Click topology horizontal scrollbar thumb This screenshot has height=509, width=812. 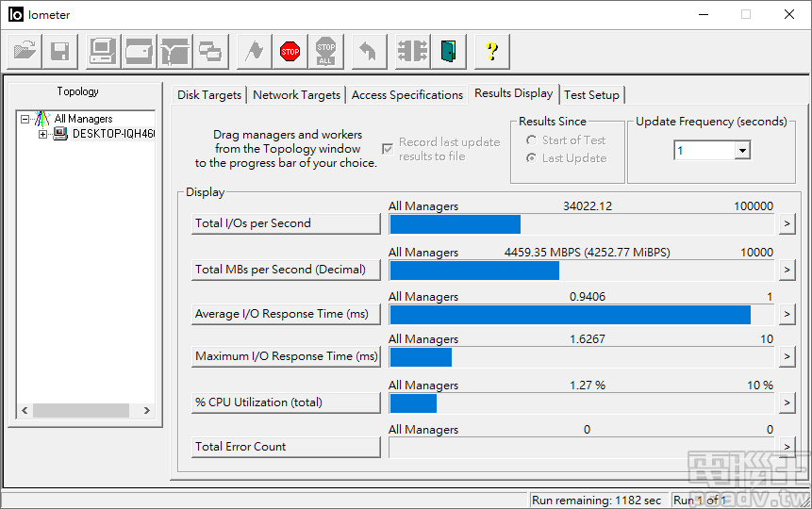(x=81, y=411)
